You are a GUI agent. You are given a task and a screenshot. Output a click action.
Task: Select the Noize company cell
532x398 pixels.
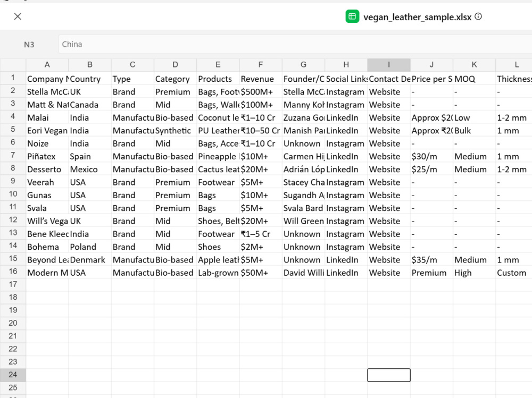tap(47, 143)
